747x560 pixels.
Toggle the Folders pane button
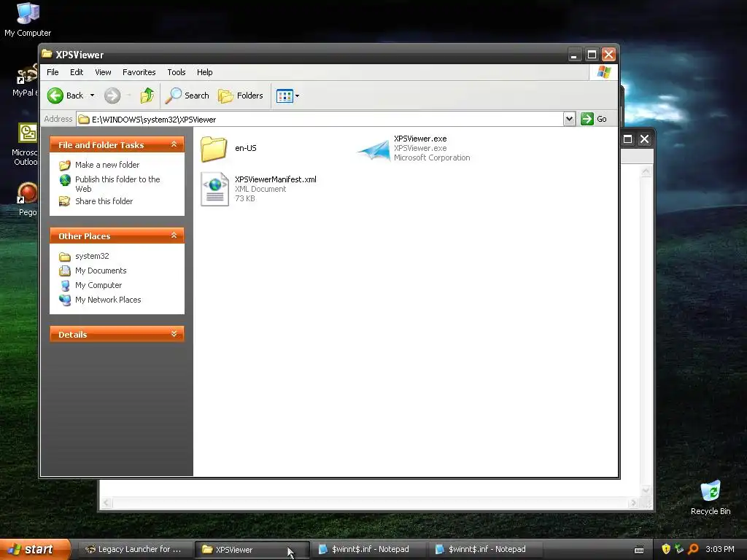click(241, 96)
